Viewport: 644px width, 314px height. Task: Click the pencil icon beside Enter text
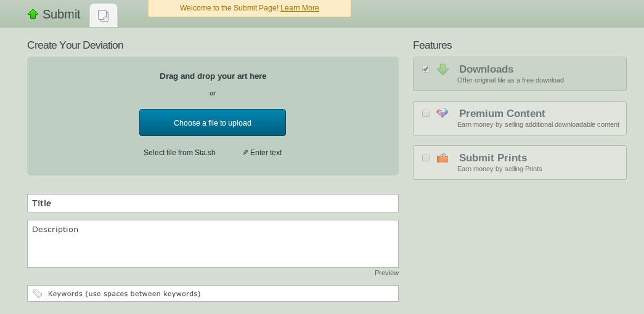(x=245, y=152)
